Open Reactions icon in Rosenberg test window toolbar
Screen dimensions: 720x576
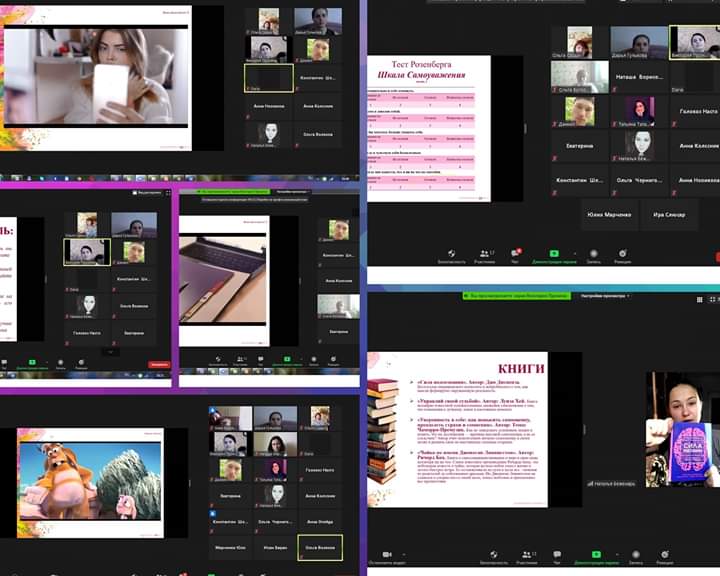point(622,255)
